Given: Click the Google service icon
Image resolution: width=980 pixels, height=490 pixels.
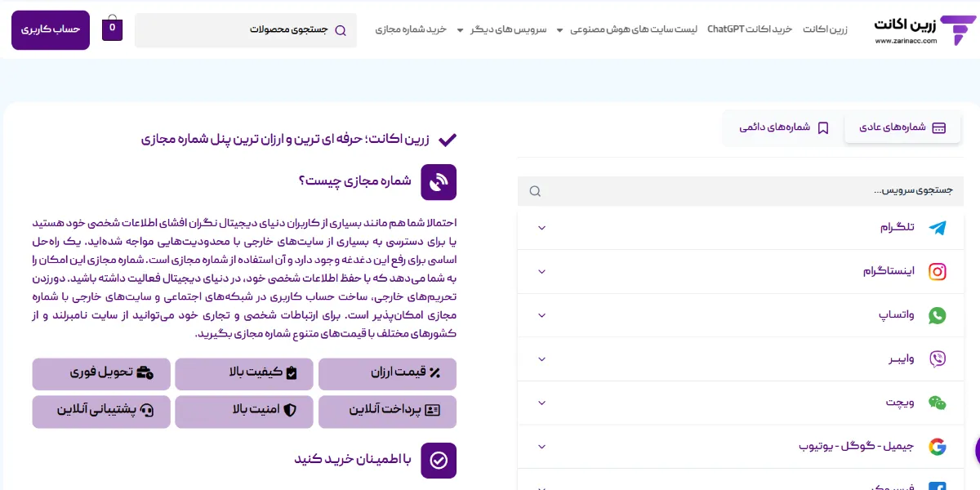Looking at the screenshot, I should 938,447.
